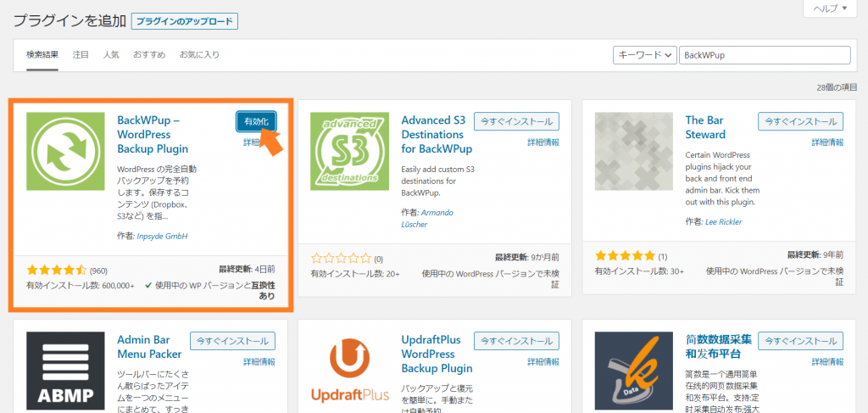The width and height of the screenshot is (868, 413).
Task: Click プラグインのアップロード button
Action: [184, 21]
